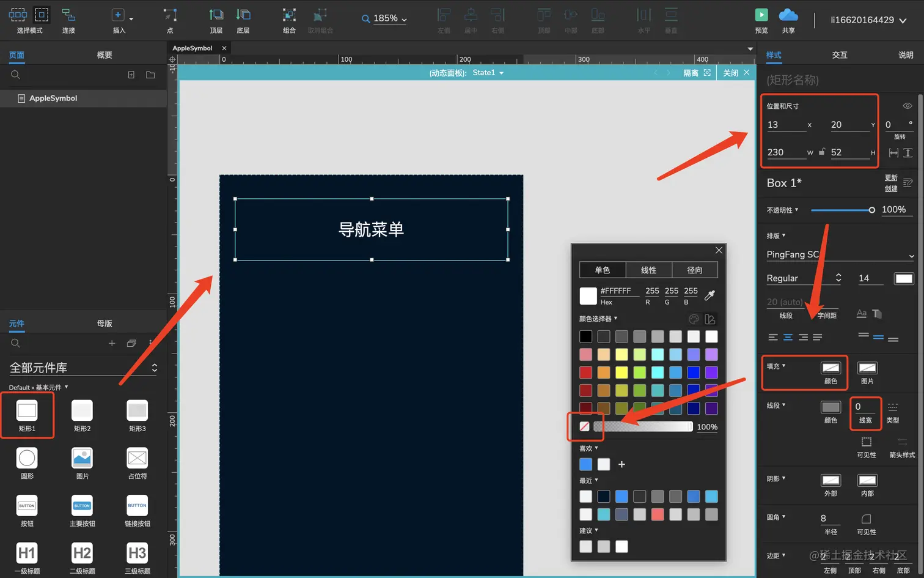
Task: Choose the no-color swatch with red slash
Action: coord(585,426)
